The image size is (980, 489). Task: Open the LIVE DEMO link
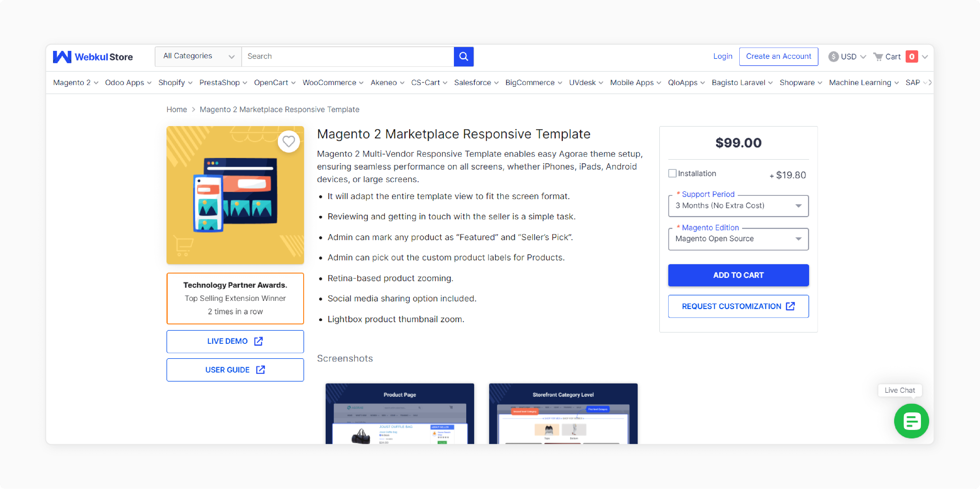235,341
